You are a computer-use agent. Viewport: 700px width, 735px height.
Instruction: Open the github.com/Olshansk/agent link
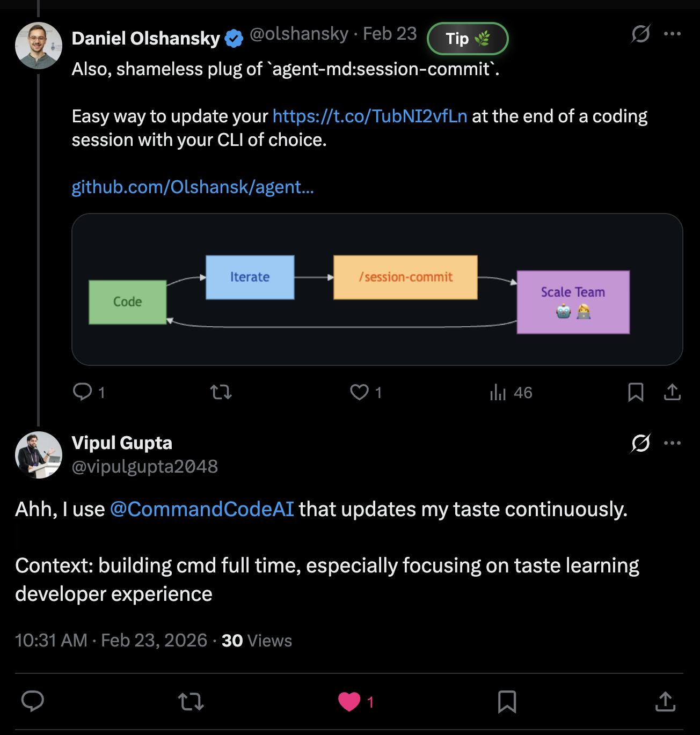click(x=193, y=187)
